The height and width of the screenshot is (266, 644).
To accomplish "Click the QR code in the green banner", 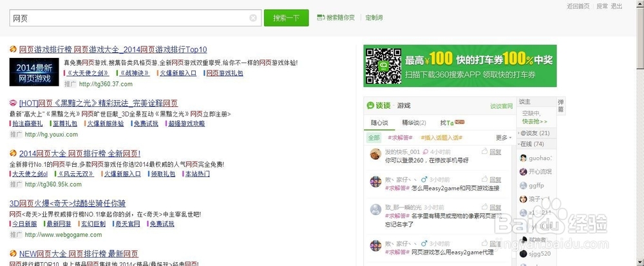I will coord(383,66).
